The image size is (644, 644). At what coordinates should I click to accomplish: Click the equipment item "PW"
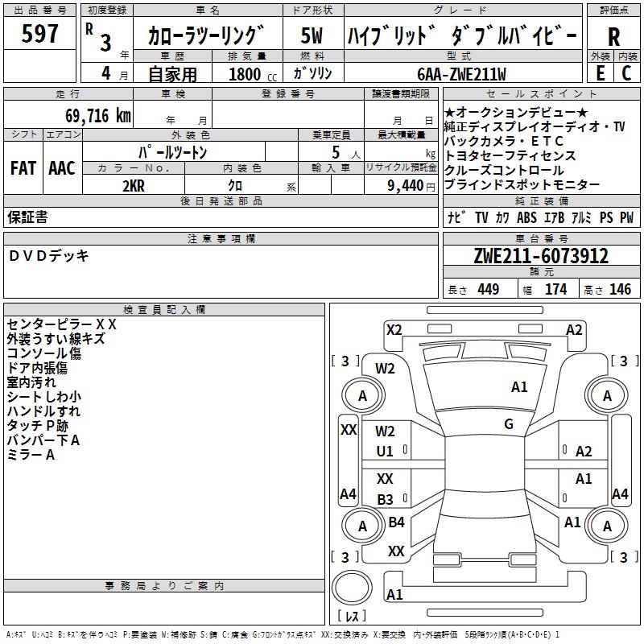pos(626,217)
